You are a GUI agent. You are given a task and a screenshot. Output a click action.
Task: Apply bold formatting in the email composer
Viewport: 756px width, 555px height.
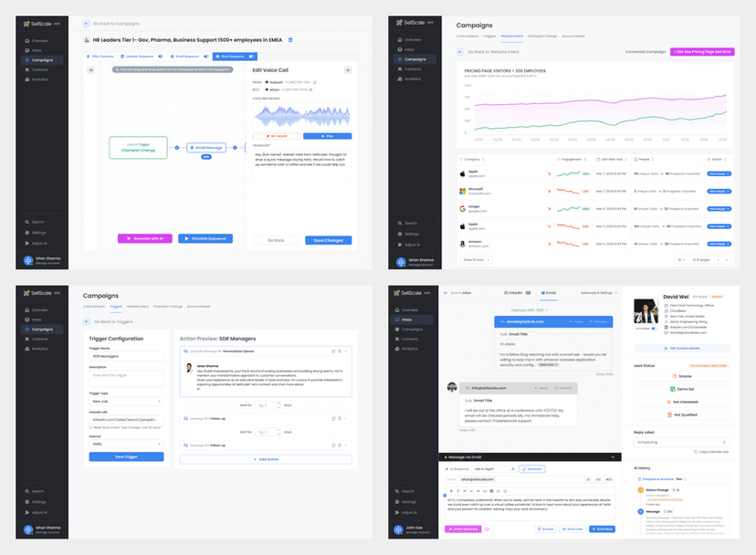point(452,490)
